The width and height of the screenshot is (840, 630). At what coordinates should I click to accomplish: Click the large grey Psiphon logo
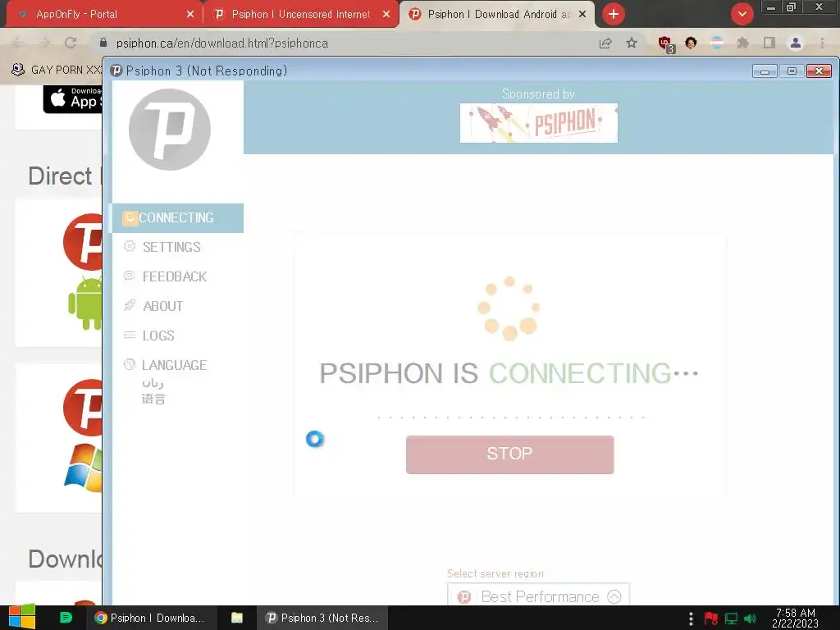pos(170,130)
